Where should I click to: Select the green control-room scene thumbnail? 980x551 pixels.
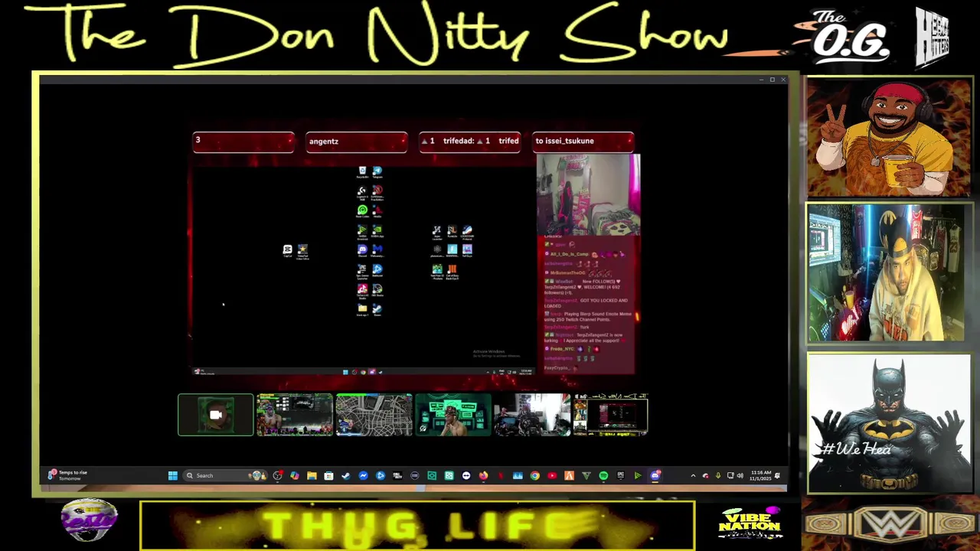click(453, 415)
